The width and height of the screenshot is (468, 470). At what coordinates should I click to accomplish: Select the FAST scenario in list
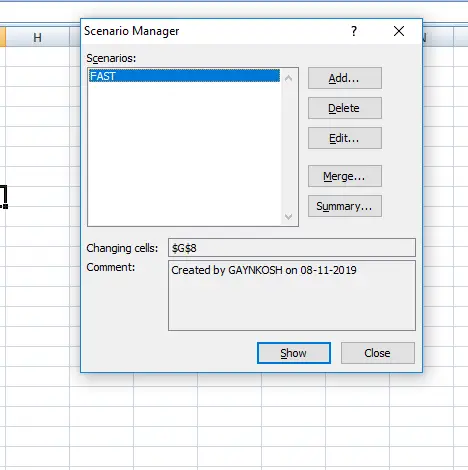[x=184, y=76]
